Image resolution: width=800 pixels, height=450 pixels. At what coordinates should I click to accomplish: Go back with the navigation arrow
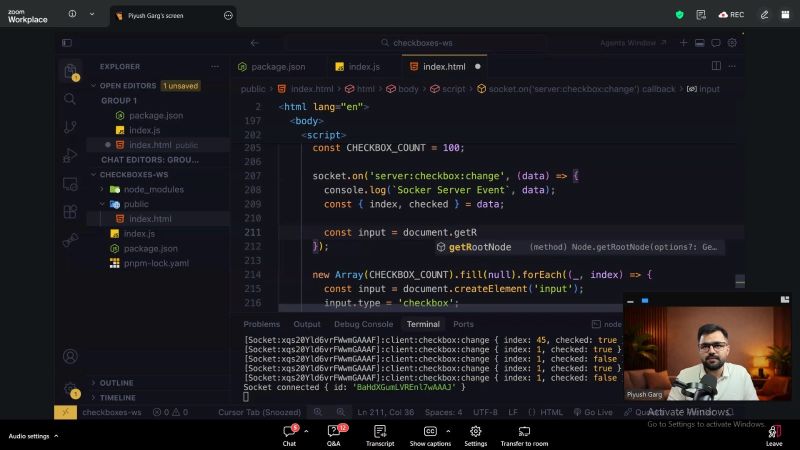(x=255, y=43)
